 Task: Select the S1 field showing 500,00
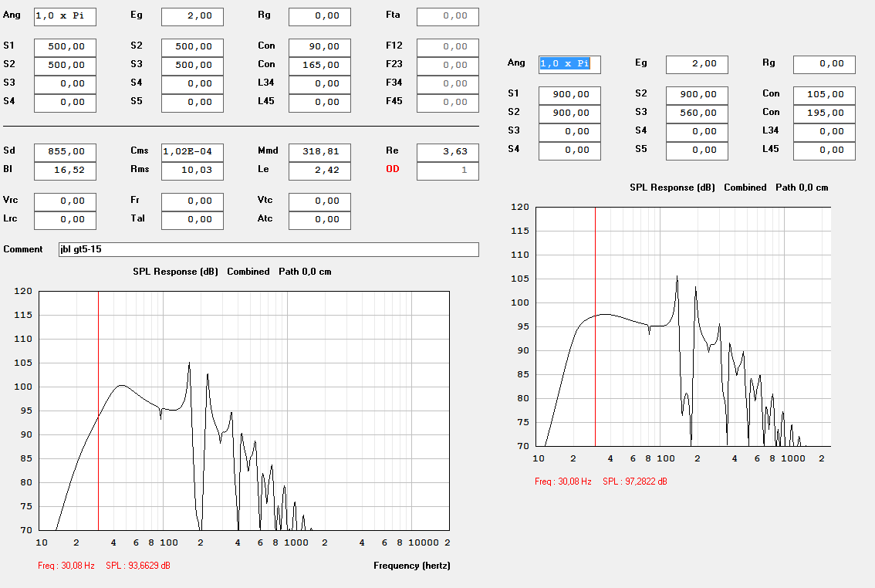(x=65, y=47)
